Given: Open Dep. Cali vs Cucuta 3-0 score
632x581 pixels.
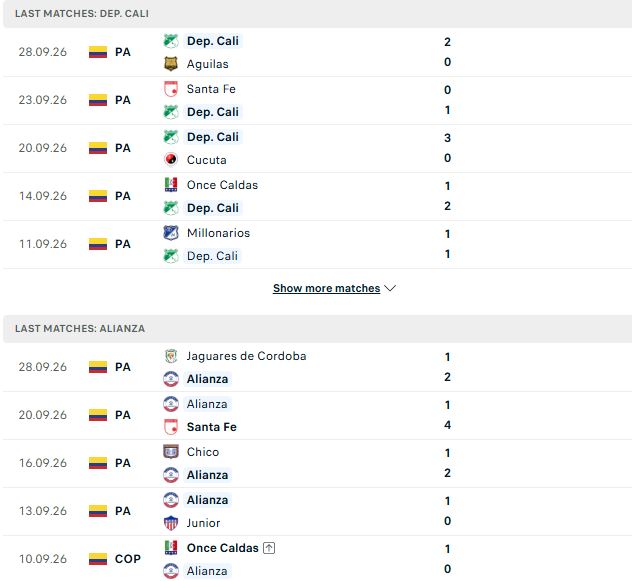Looking at the screenshot, I should [447, 148].
